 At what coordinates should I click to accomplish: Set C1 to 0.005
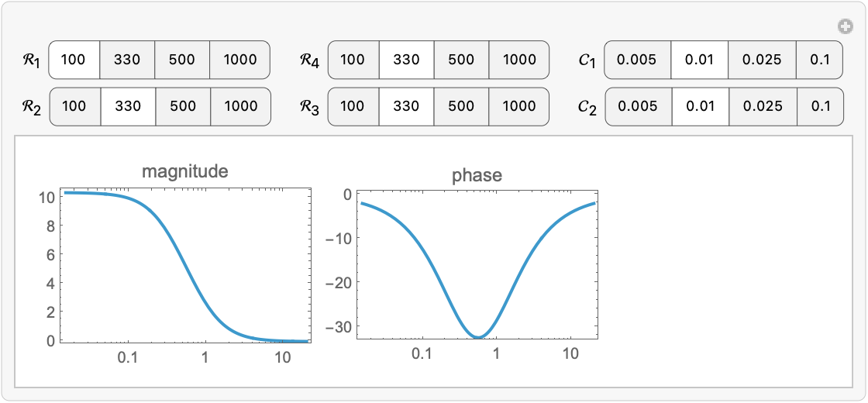point(637,60)
